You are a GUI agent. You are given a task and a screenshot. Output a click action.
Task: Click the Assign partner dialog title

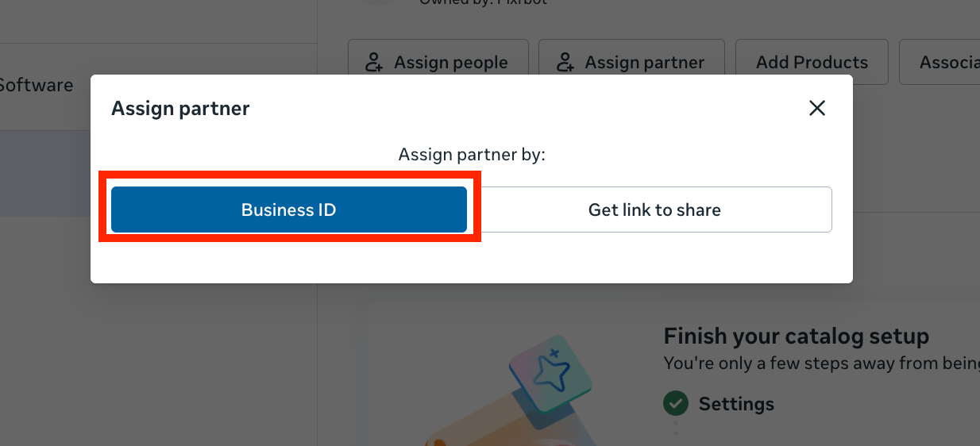180,109
